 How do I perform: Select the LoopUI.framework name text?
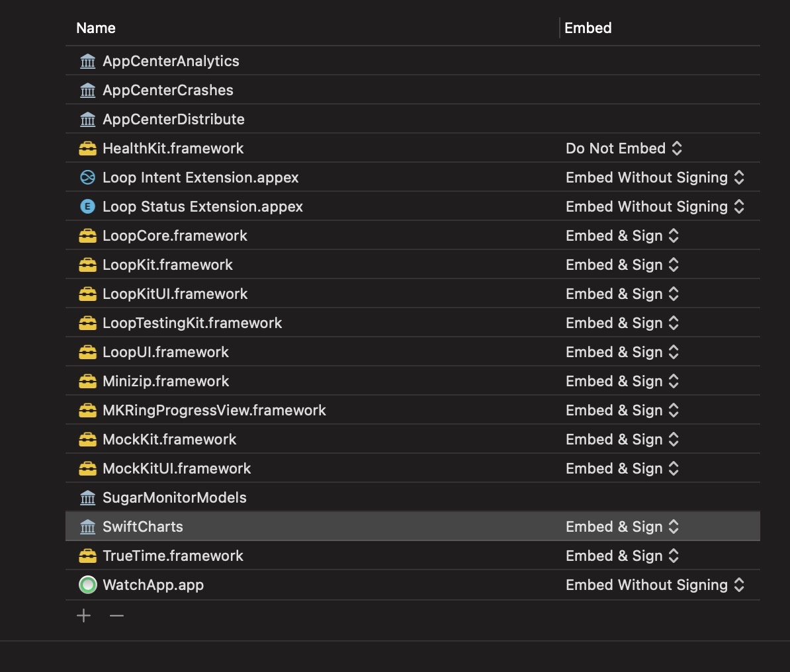pos(166,352)
